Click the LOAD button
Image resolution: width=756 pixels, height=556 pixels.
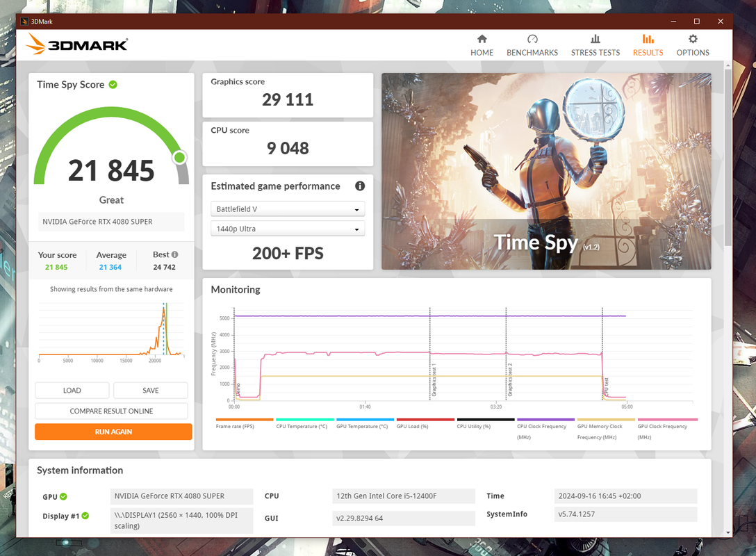click(x=72, y=390)
